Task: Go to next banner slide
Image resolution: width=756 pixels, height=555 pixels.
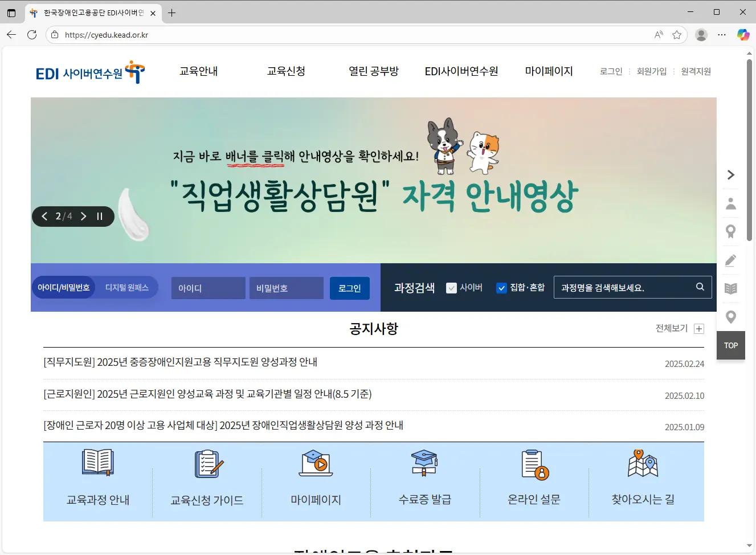Action: (84, 216)
